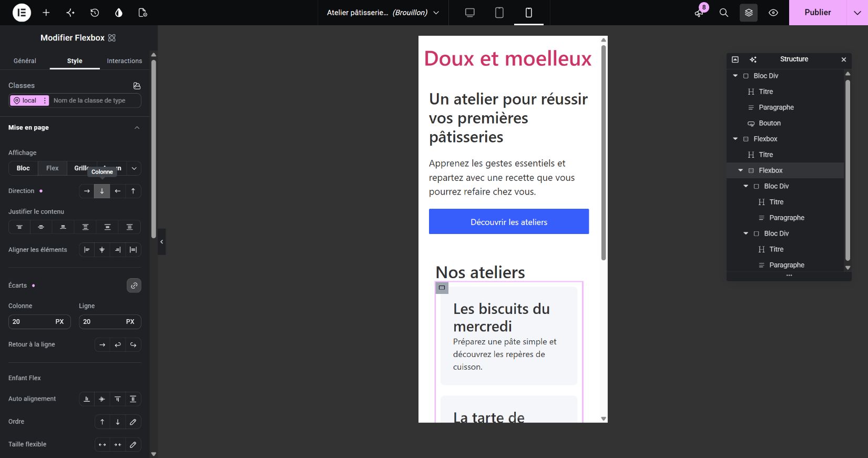Select Bloc display option under Affichage
The height and width of the screenshot is (458, 868).
click(x=23, y=168)
